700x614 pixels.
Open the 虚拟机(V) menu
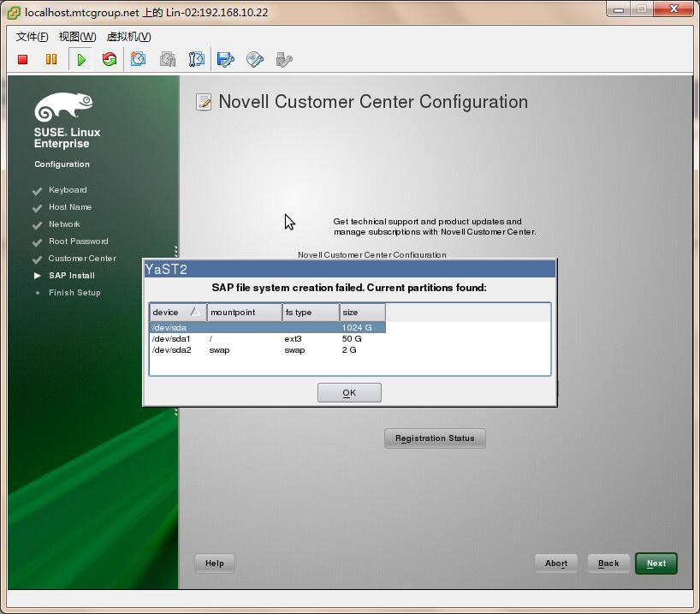128,37
